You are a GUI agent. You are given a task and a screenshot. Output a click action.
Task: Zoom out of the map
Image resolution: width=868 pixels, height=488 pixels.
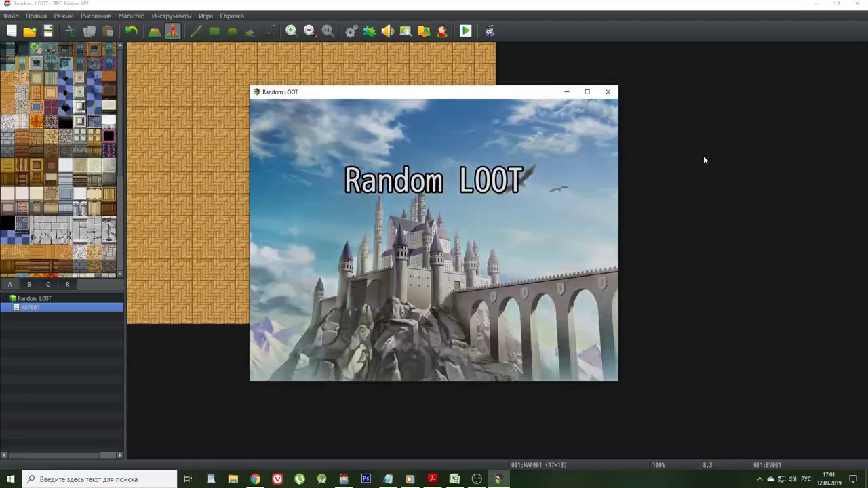click(310, 30)
